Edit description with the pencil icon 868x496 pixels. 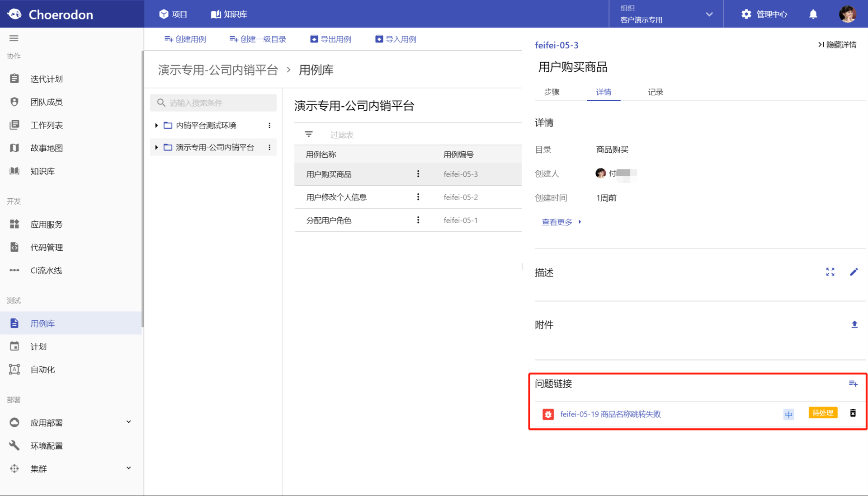(x=854, y=272)
